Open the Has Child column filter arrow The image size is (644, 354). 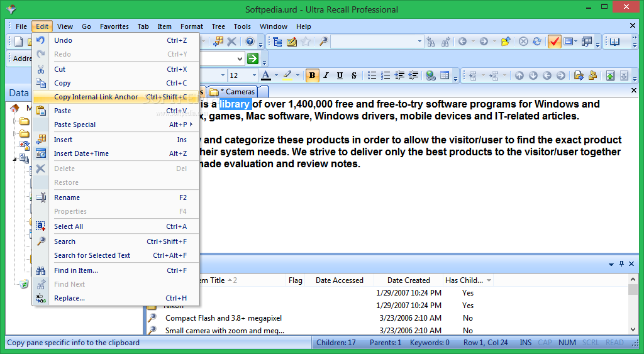[489, 280]
